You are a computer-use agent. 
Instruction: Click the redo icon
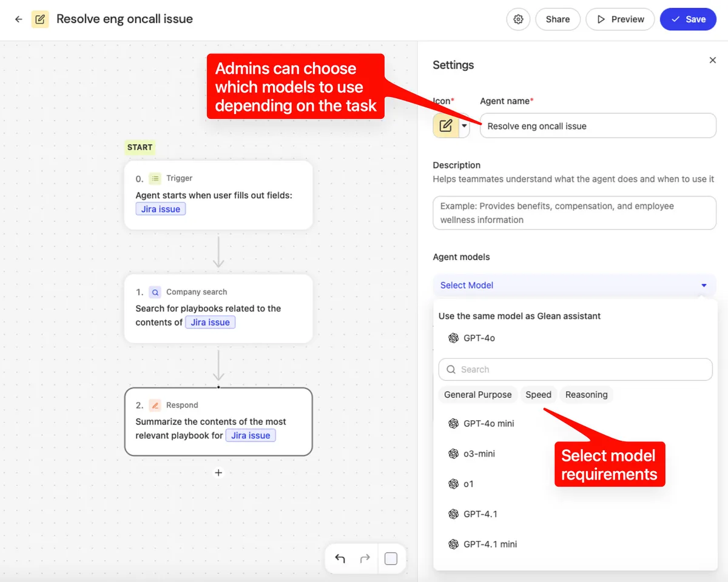pyautogui.click(x=365, y=559)
